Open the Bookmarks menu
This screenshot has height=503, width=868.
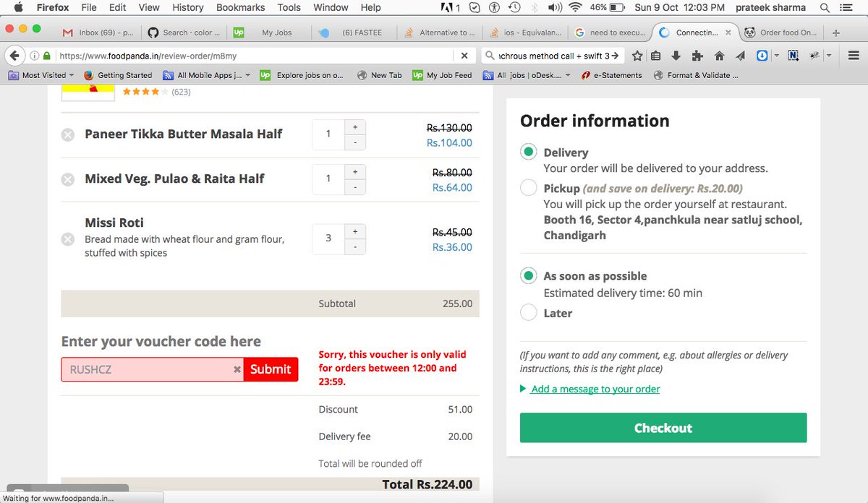(x=240, y=7)
